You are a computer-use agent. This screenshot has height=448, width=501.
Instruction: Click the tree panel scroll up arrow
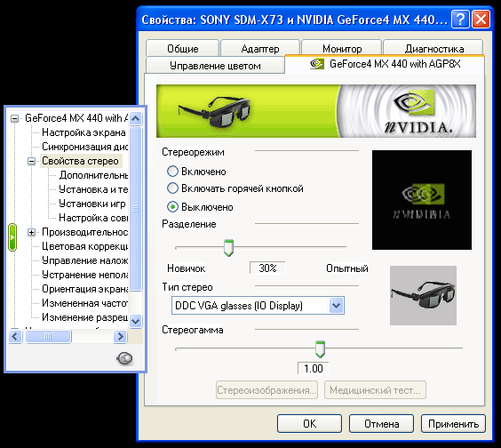pyautogui.click(x=136, y=118)
